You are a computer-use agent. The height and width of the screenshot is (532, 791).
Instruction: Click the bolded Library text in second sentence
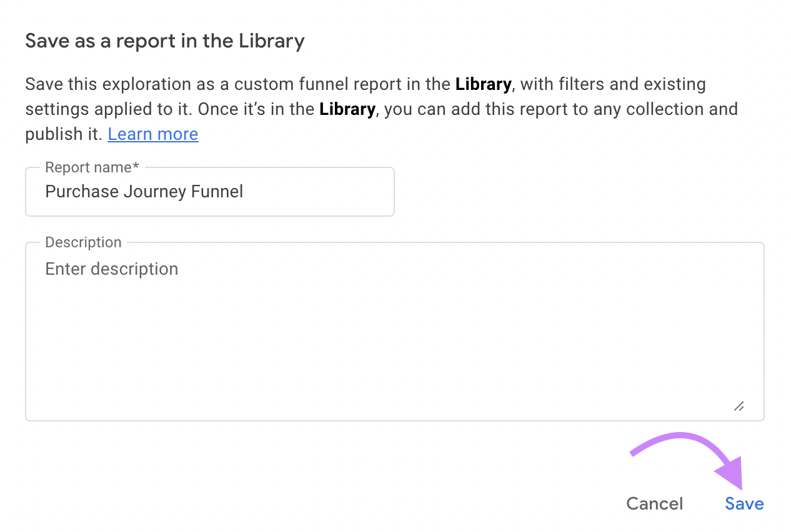pyautogui.click(x=347, y=109)
